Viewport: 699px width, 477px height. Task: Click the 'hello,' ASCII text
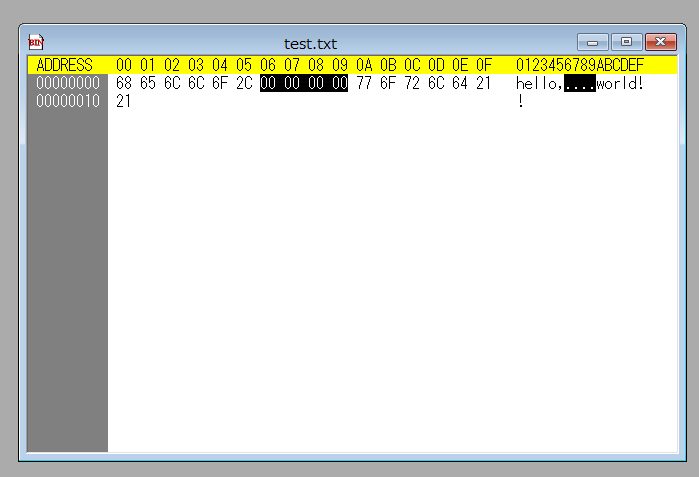point(540,83)
